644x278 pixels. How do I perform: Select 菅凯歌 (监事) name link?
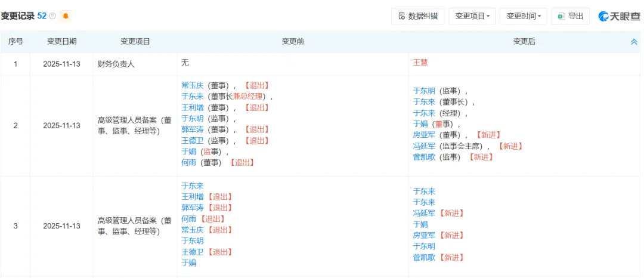424,157
